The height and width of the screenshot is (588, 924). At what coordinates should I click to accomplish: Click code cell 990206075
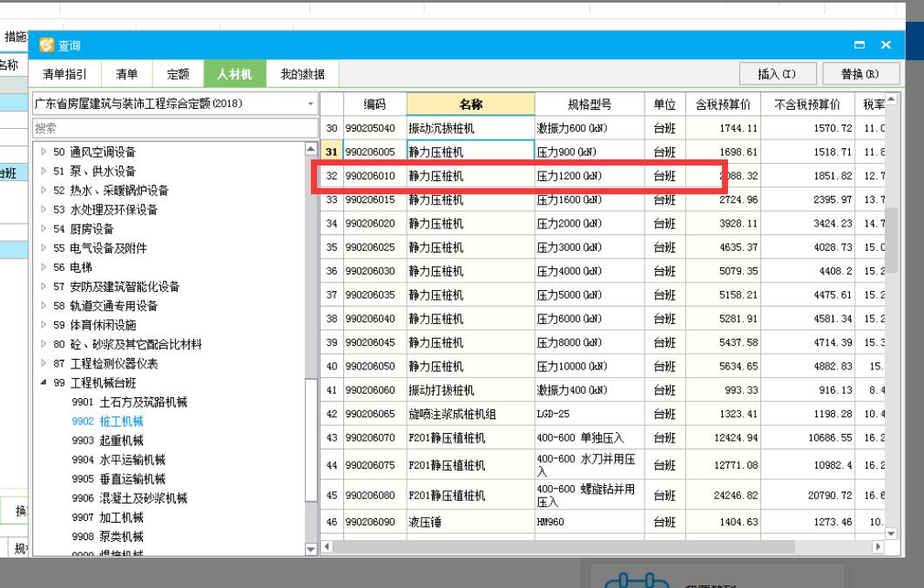(374, 465)
